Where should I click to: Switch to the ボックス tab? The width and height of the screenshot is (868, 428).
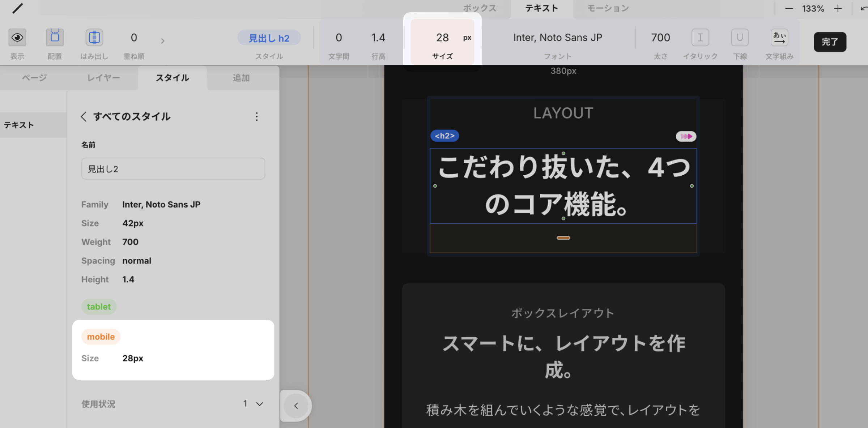[x=480, y=9]
